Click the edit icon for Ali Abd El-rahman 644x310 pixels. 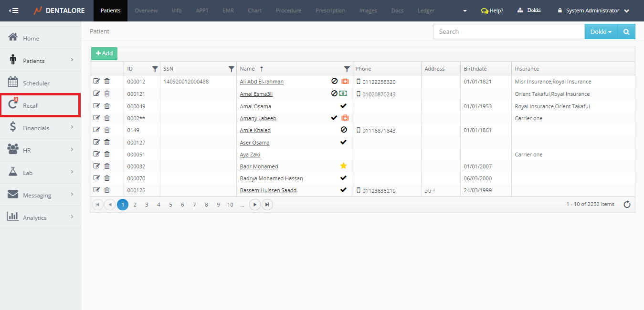point(96,81)
